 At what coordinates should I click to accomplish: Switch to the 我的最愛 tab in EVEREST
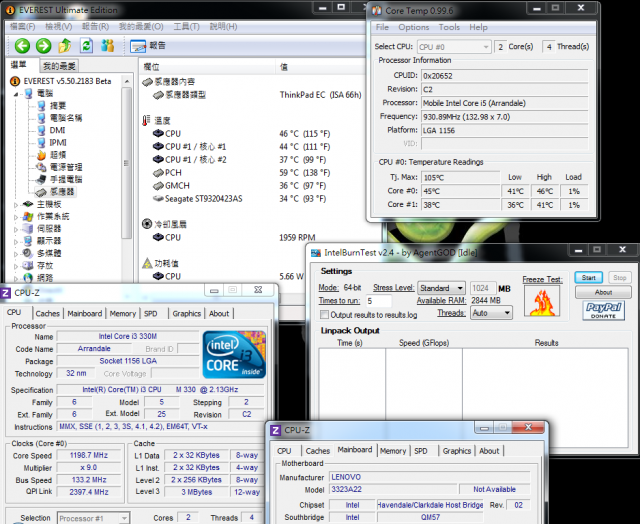(59, 66)
